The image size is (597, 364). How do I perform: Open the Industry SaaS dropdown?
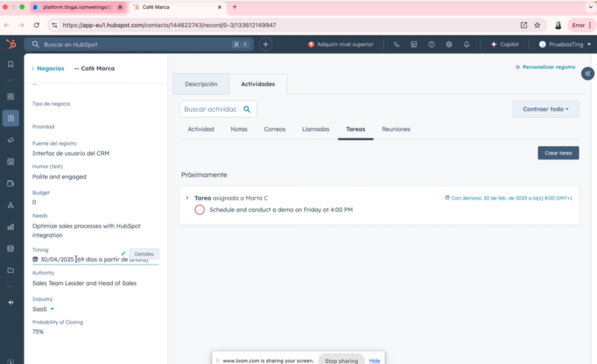click(x=43, y=309)
